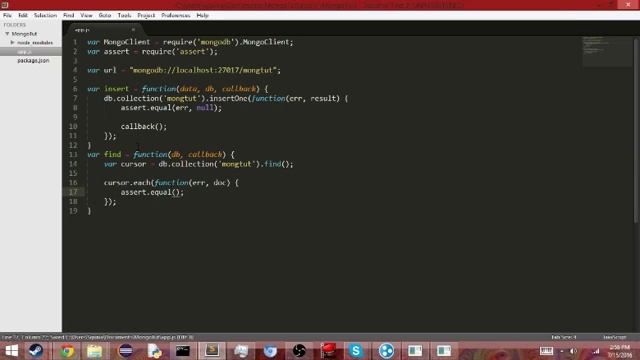Screen dimensions: 640x360
Task: Click the minimap code preview
Action: point(606,51)
